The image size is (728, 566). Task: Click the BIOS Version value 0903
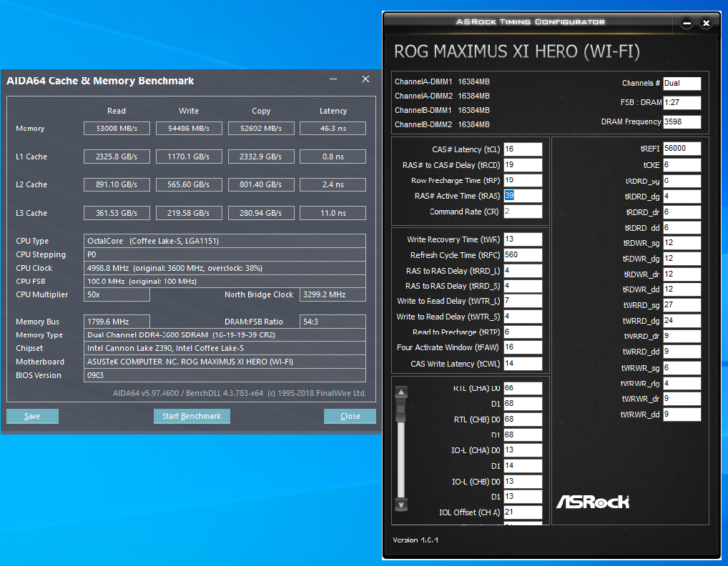(225, 375)
